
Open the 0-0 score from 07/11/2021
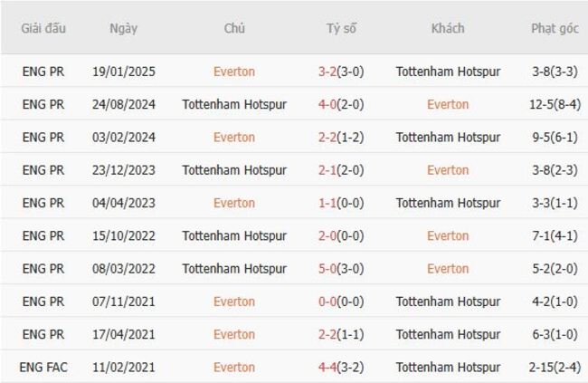click(x=329, y=302)
